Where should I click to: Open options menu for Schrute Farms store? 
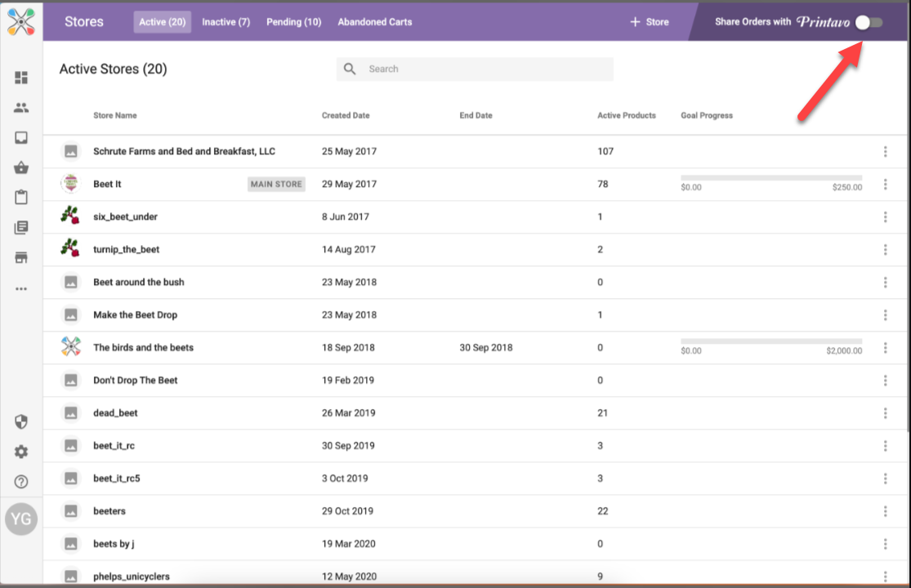pos(885,152)
